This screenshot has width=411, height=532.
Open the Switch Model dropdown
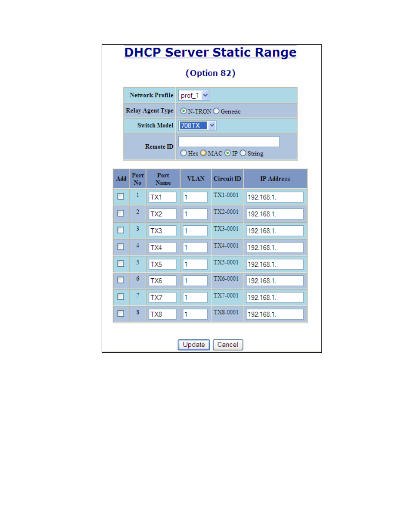pyautogui.click(x=197, y=126)
